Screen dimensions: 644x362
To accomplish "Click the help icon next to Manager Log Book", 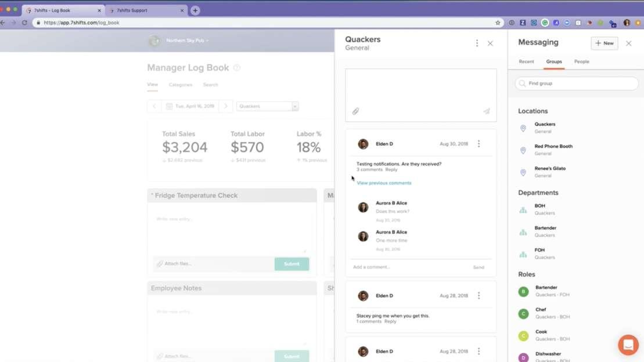I will click(x=237, y=68).
